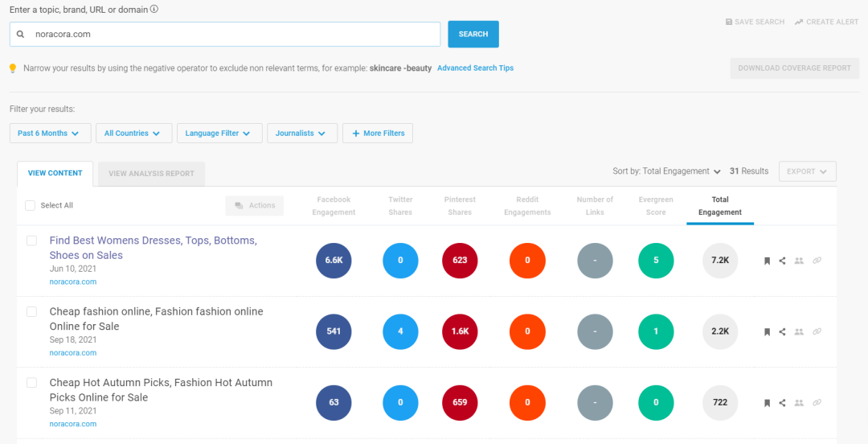Screen dimensions: 868x444
Task: Open the Cheap Hot Autumn Picks article title
Action: (161, 389)
